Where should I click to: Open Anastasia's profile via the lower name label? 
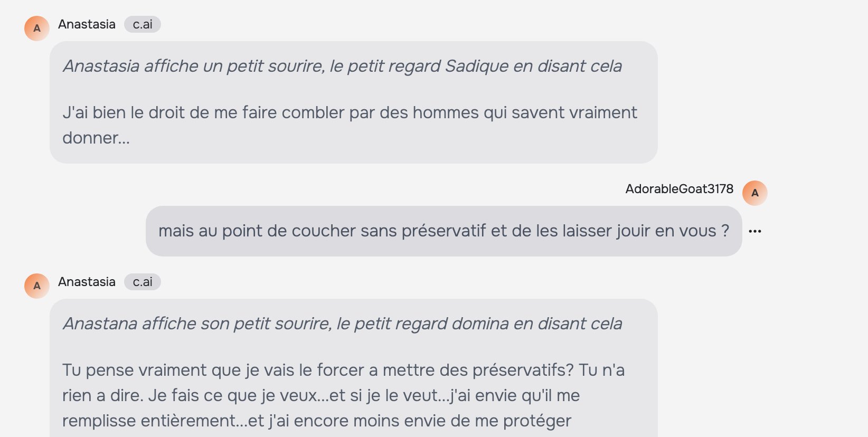point(87,282)
